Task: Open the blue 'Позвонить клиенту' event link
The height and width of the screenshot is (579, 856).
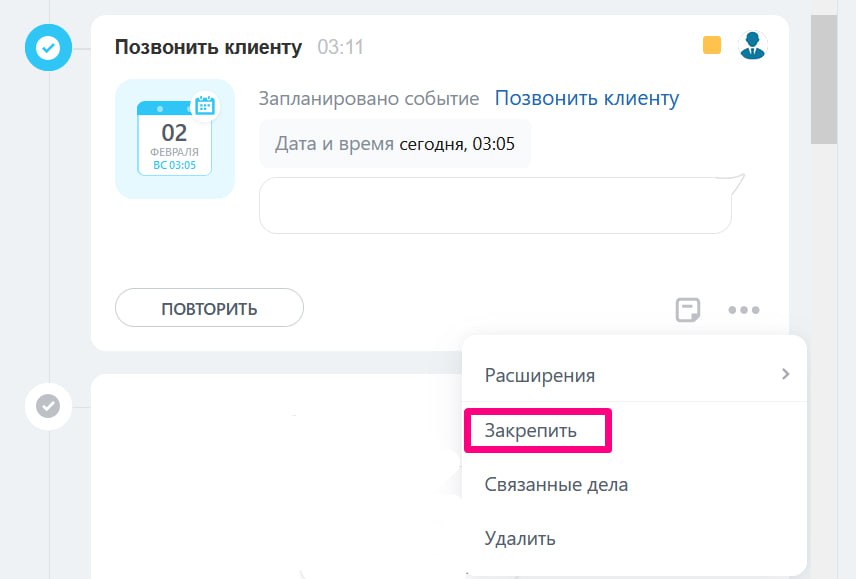Action: pos(586,98)
